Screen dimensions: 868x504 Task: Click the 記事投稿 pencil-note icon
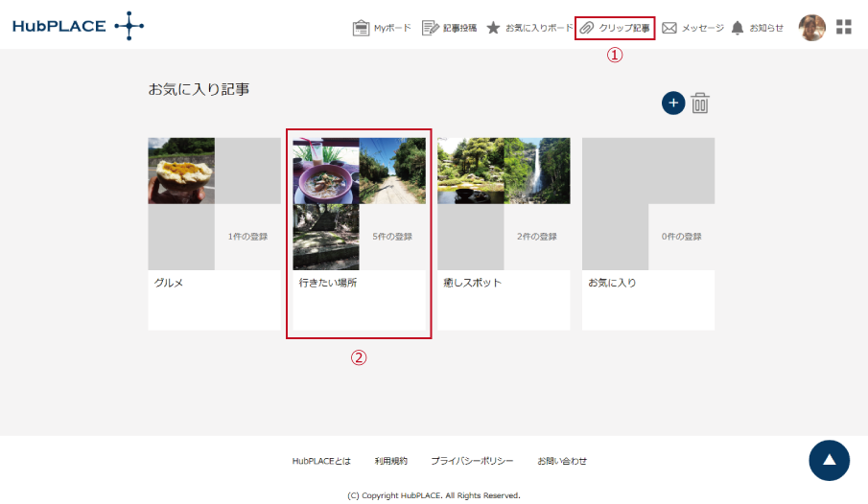(x=430, y=28)
